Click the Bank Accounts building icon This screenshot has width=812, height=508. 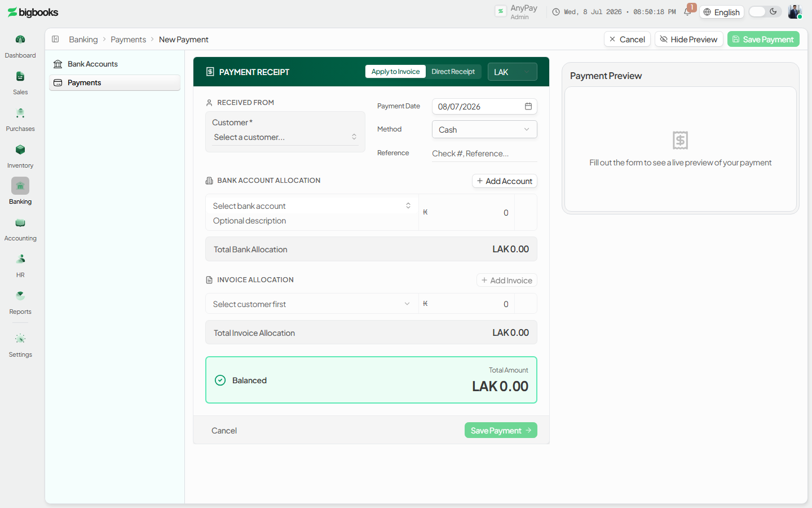click(58, 64)
